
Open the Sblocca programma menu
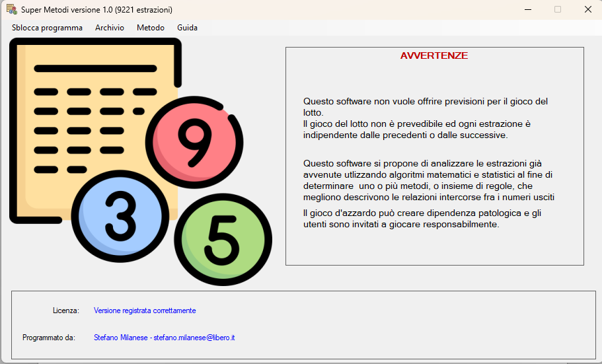pos(47,28)
